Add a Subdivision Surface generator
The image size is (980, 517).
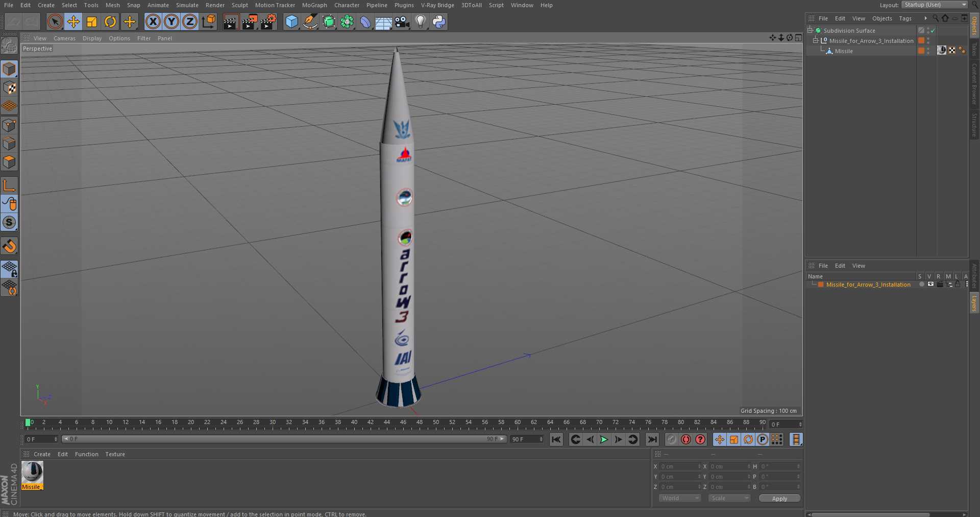coord(329,21)
